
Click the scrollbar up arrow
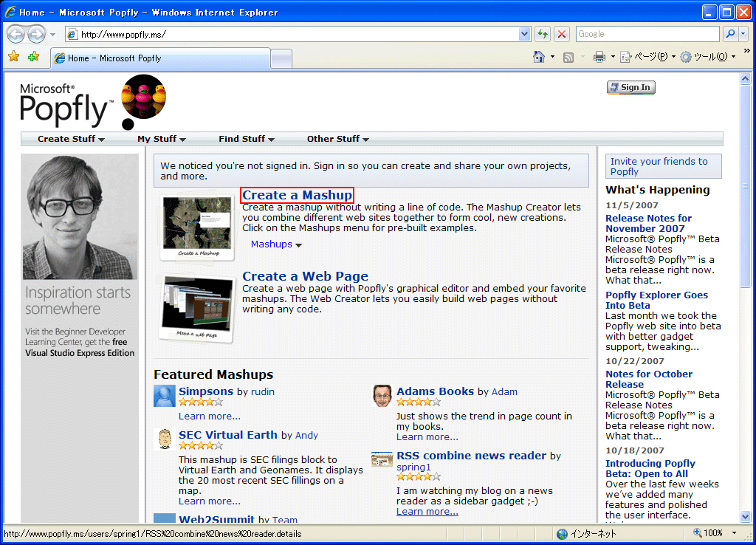(x=746, y=78)
